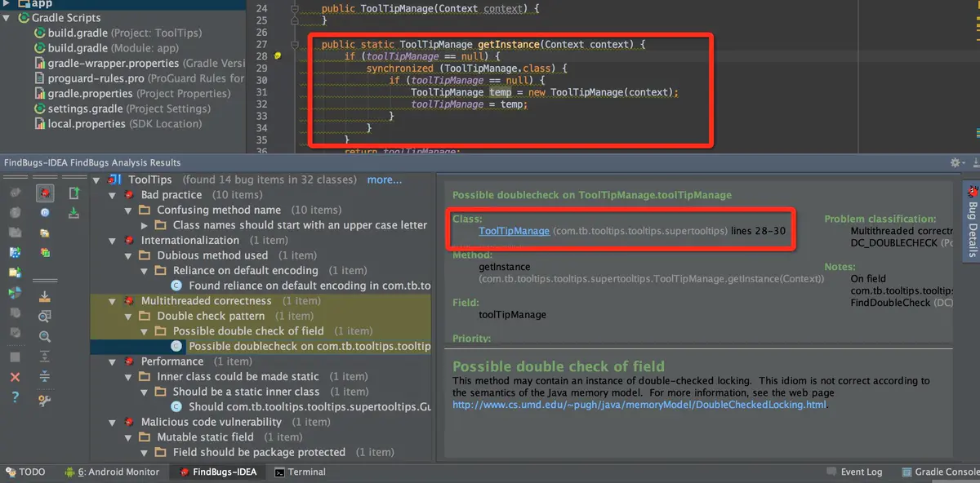Open the Event Log tab
This screenshot has height=483, width=980.
click(x=854, y=472)
